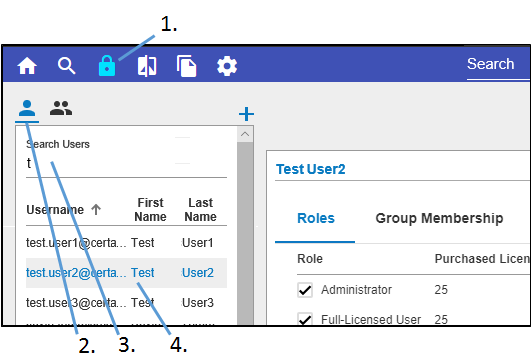Click Last Name cell User3
This screenshot has width=532, height=362.
198,303
